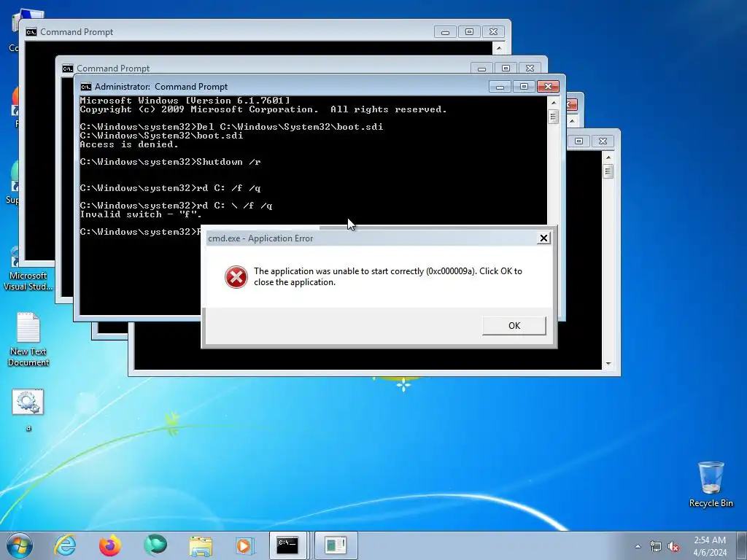The image size is (747, 560).
Task: Launch Firefox from the taskbar
Action: tap(110, 545)
